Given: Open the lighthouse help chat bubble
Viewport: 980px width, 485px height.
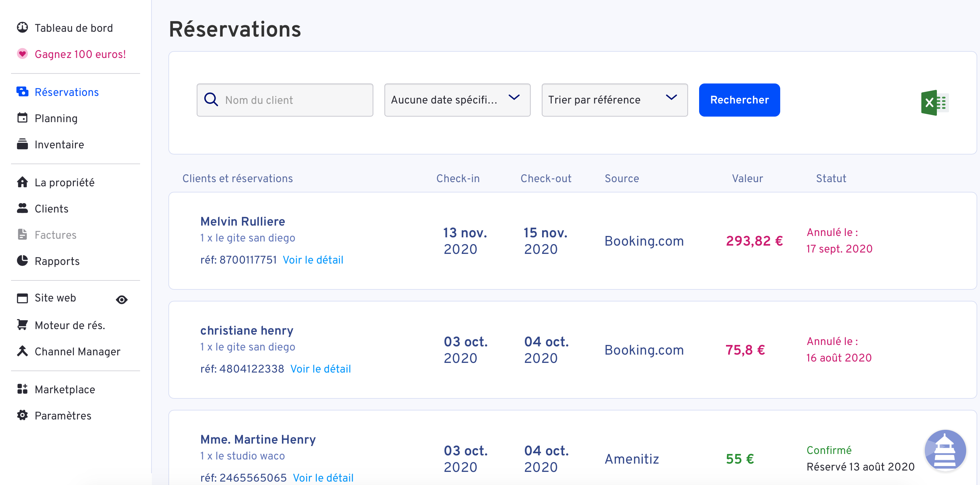Looking at the screenshot, I should click(945, 451).
